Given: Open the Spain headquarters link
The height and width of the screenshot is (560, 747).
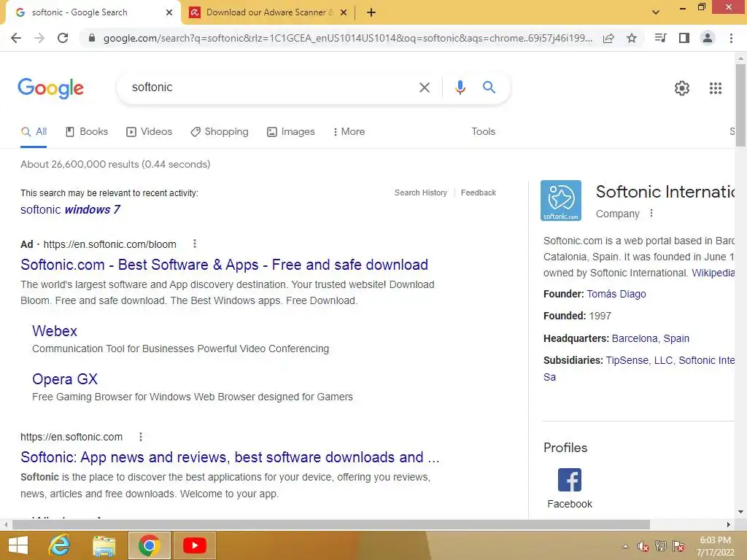Looking at the screenshot, I should point(676,338).
